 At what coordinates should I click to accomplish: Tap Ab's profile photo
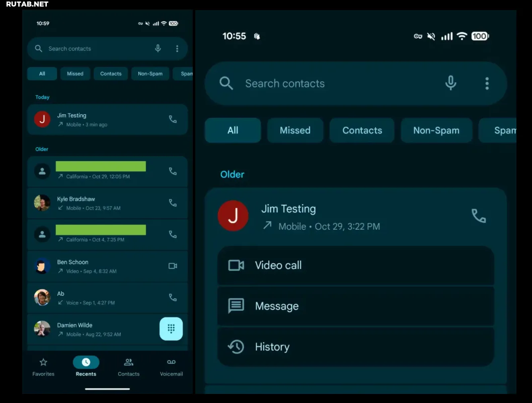coord(42,297)
